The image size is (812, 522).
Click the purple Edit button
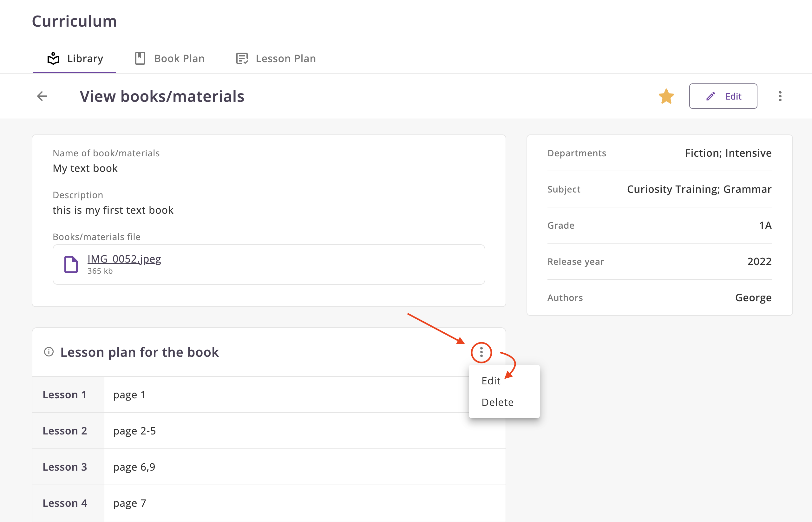point(723,96)
